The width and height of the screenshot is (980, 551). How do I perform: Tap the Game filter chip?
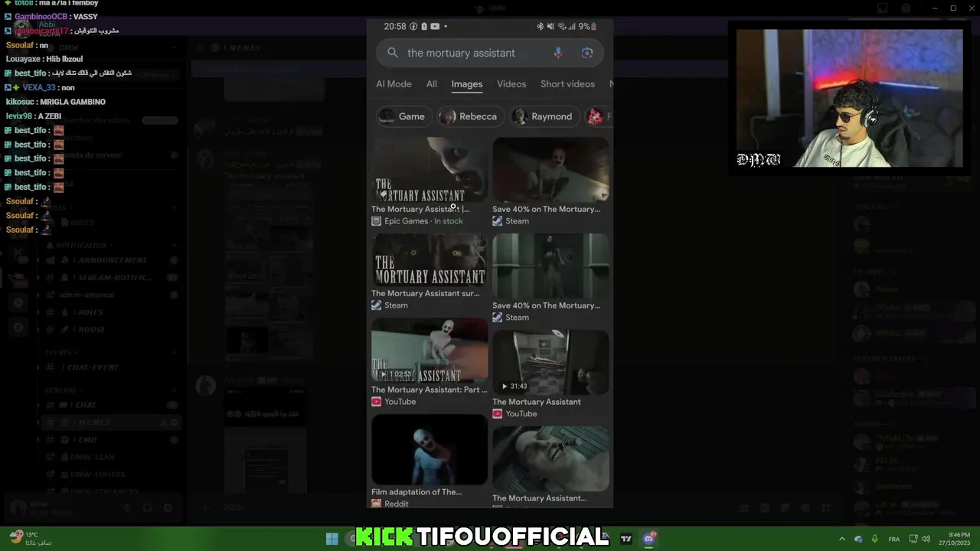click(403, 116)
